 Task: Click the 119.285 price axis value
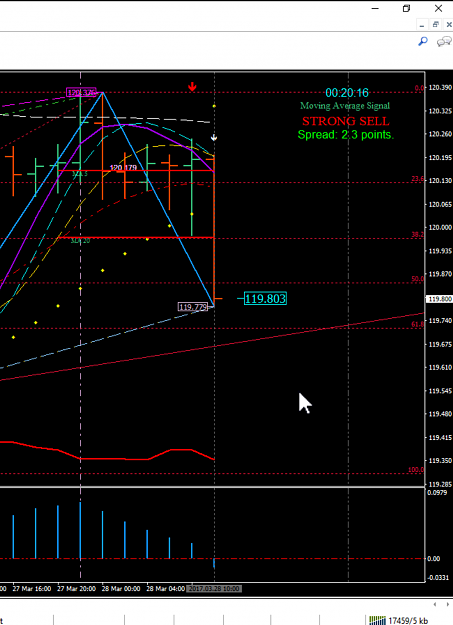tap(440, 484)
